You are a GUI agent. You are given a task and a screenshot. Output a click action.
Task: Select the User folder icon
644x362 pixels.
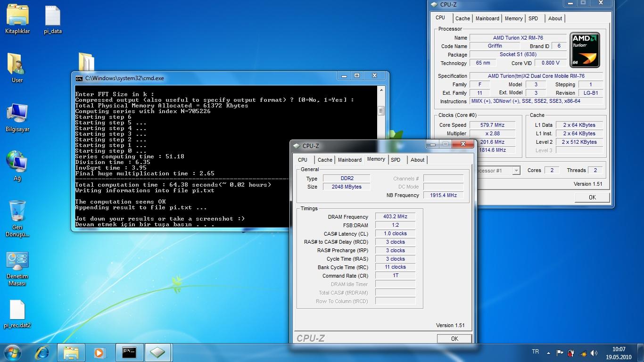(x=17, y=68)
